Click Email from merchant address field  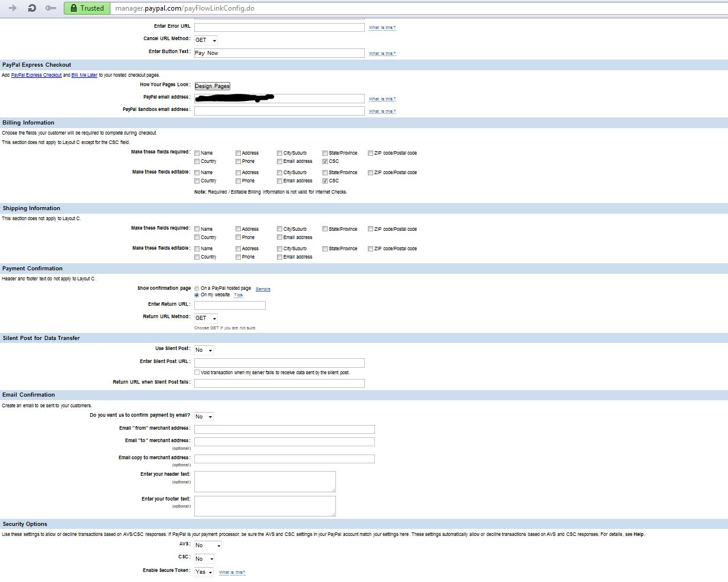tap(285, 430)
